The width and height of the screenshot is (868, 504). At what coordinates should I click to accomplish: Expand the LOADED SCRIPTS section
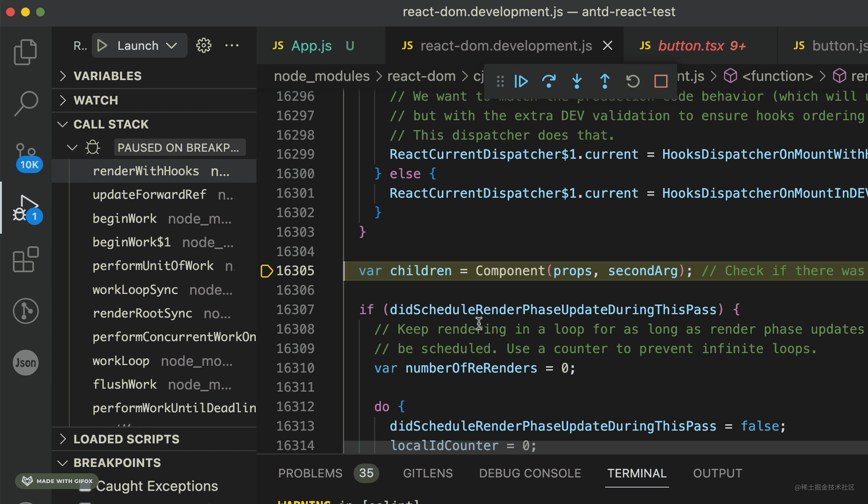[126, 439]
